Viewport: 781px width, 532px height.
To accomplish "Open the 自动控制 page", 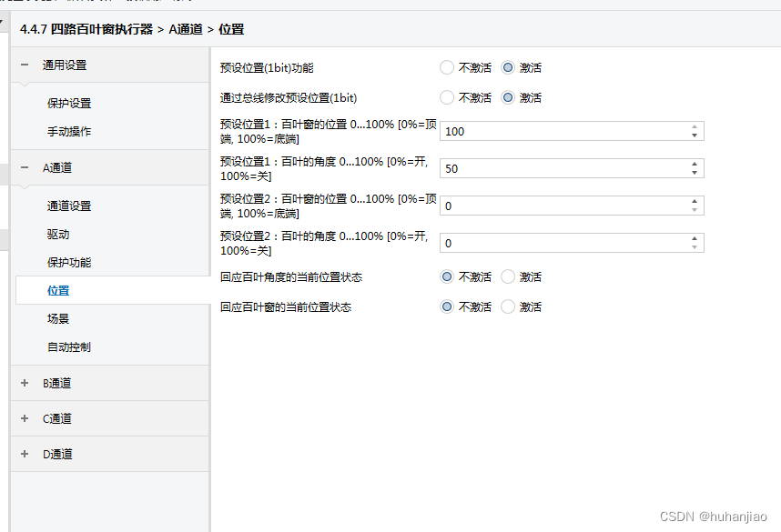I will 69,346.
